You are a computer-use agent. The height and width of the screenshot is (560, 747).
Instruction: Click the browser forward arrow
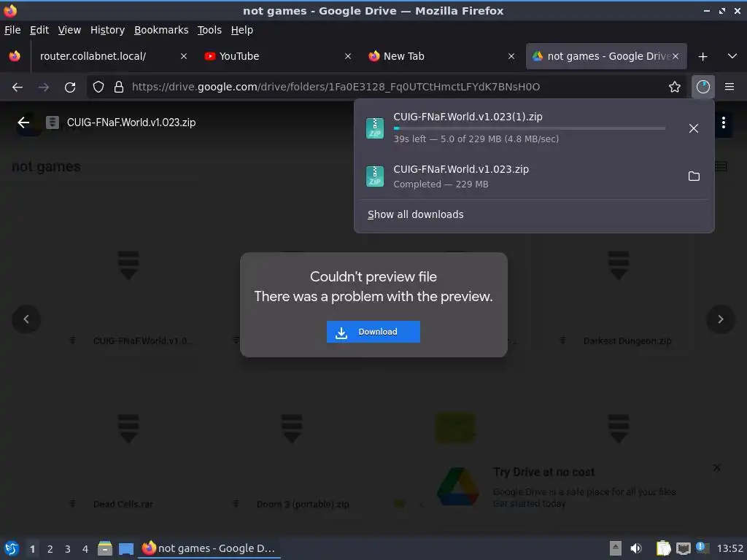(44, 87)
